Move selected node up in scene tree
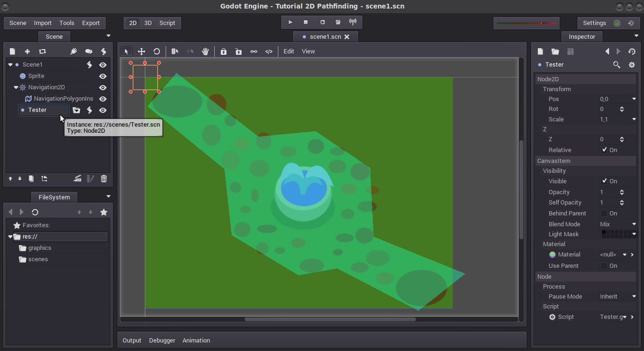 click(x=10, y=179)
